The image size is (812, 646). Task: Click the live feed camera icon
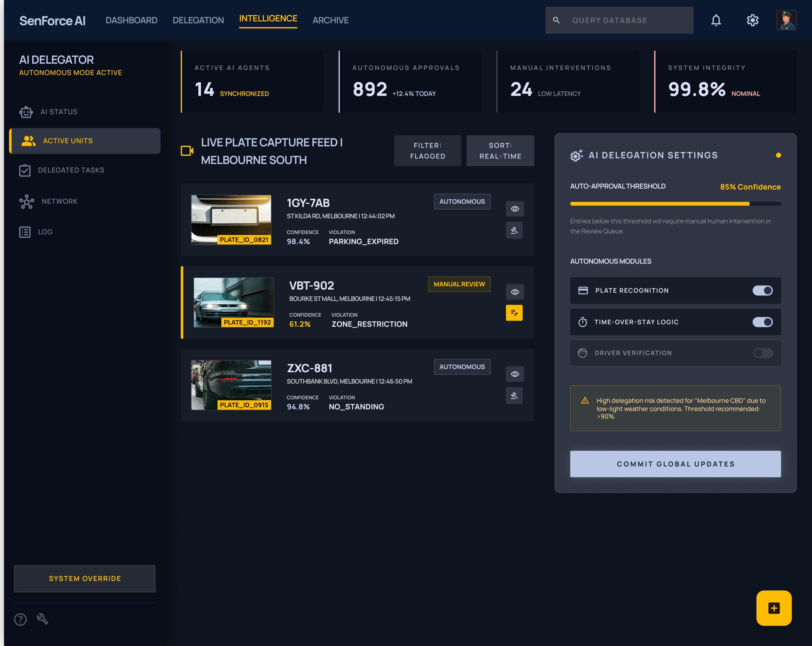pyautogui.click(x=187, y=151)
